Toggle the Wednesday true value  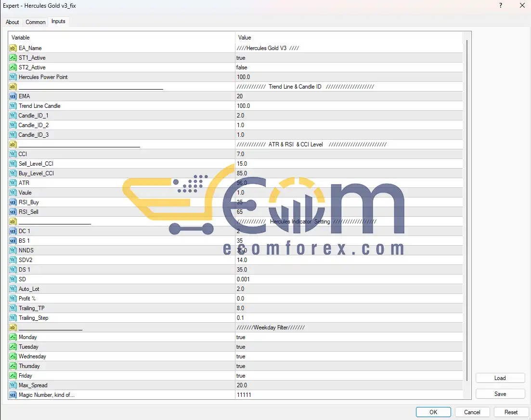(349, 356)
